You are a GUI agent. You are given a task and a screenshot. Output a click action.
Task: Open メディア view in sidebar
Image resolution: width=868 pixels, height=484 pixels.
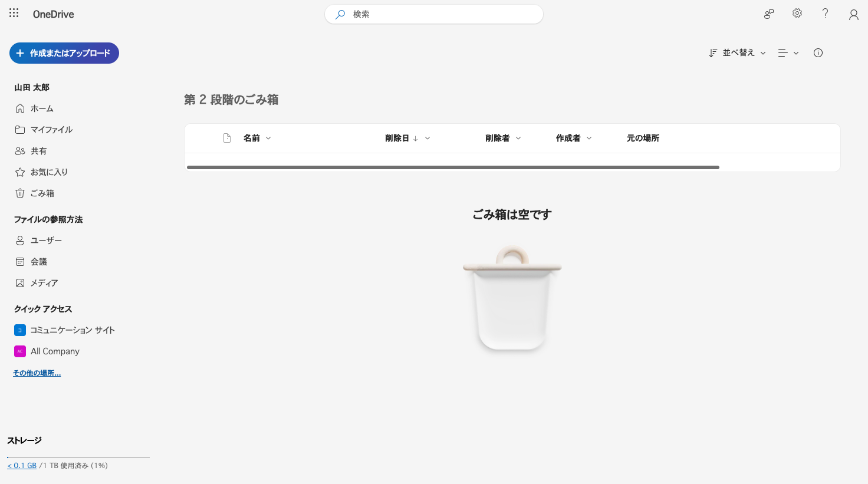pos(79,283)
